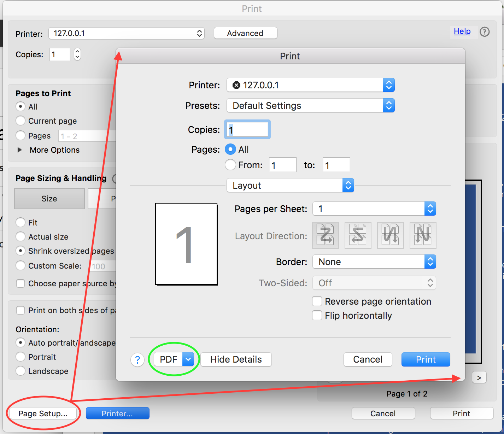Choose the mirrored-N layout direction icon
The height and width of the screenshot is (434, 504).
click(x=391, y=235)
